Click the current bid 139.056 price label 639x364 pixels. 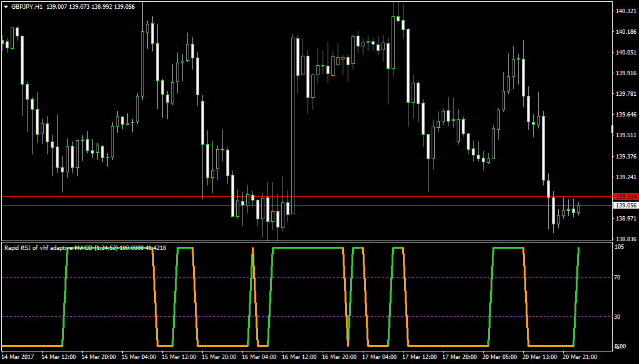tap(626, 205)
